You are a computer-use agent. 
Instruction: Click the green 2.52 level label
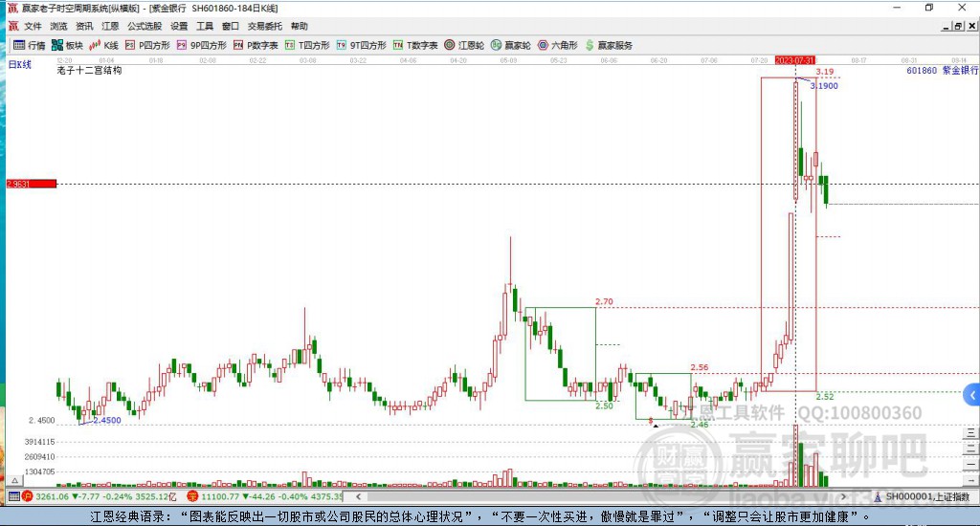tap(825, 396)
